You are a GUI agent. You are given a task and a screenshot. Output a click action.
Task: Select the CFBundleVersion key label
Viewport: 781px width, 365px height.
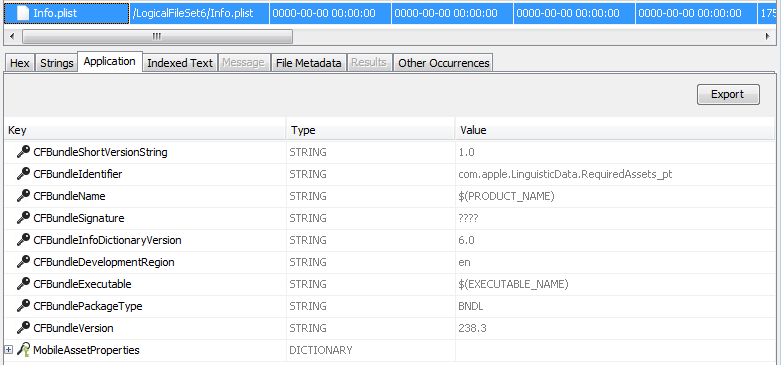(73, 328)
